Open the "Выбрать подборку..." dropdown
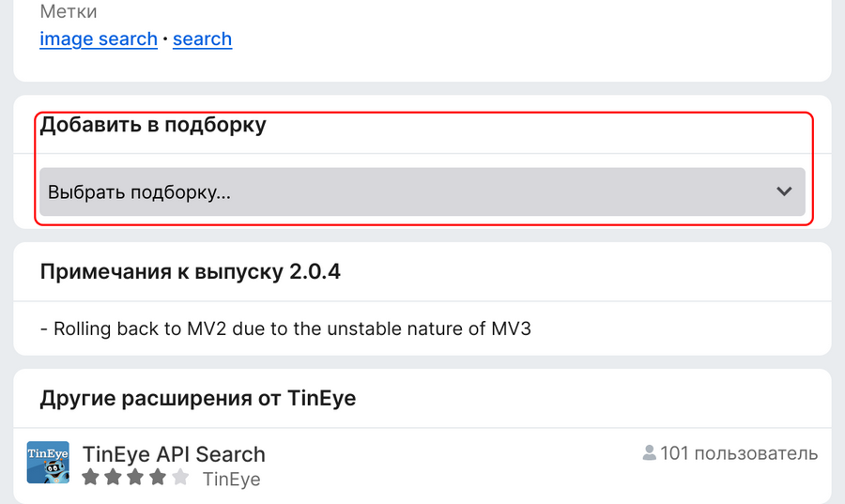Image resolution: width=845 pixels, height=504 pixels. [x=422, y=191]
